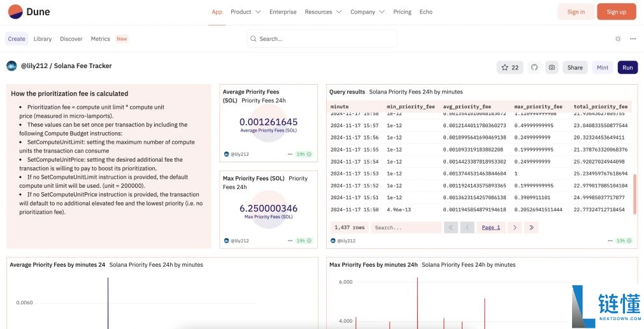Click the Share button
This screenshot has width=644, height=329.
[575, 67]
